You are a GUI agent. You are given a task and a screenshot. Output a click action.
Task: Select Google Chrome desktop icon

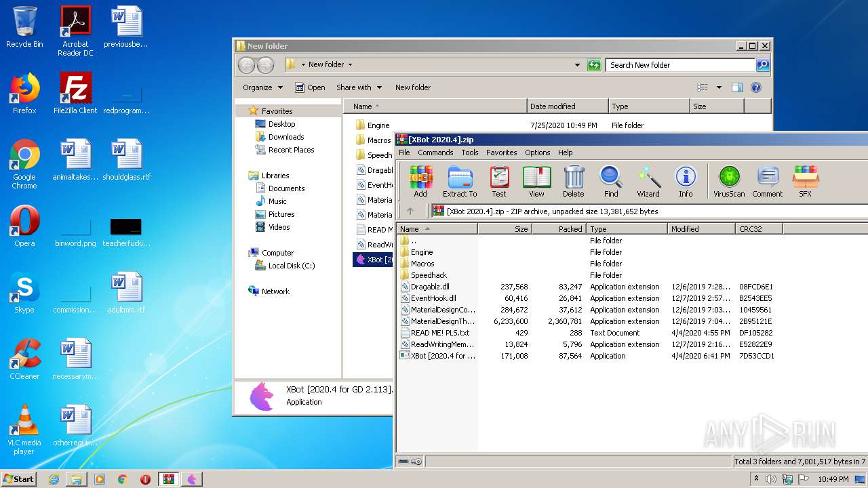24,164
